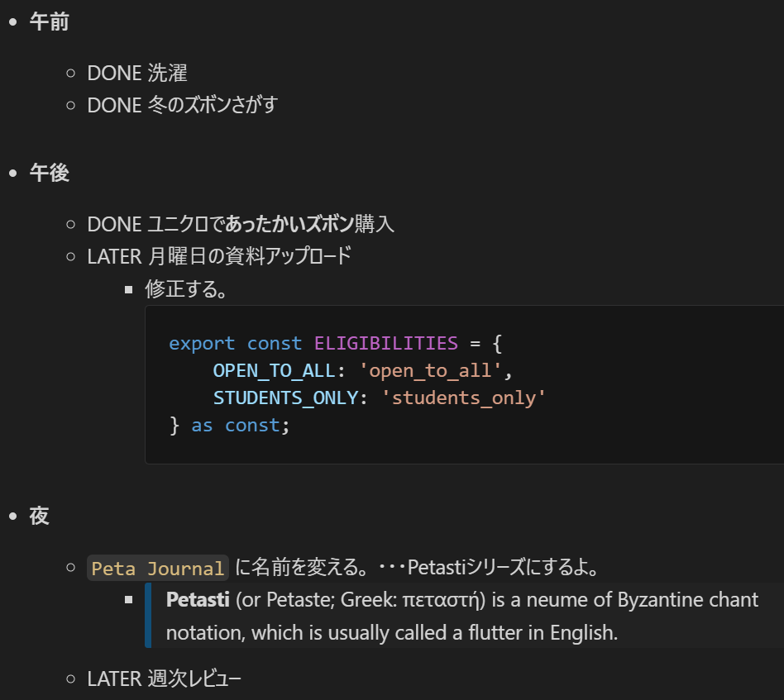Click the bullet of LATER 月曜日の資料アップロード
This screenshot has width=784, height=700.
click(70, 257)
